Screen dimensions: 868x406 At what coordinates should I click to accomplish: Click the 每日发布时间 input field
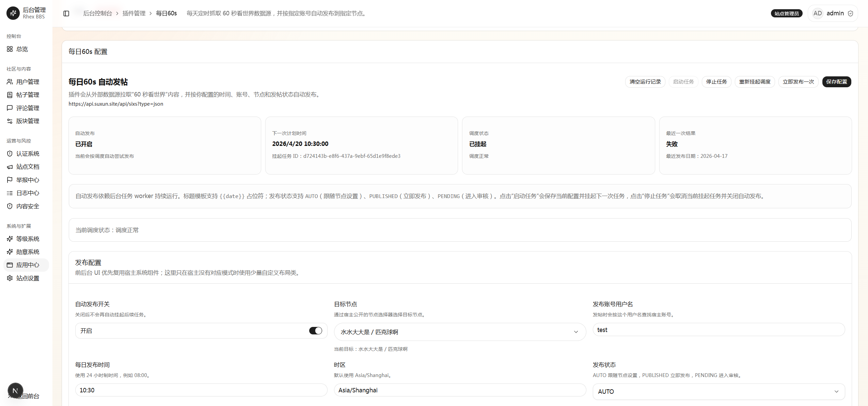[201, 390]
